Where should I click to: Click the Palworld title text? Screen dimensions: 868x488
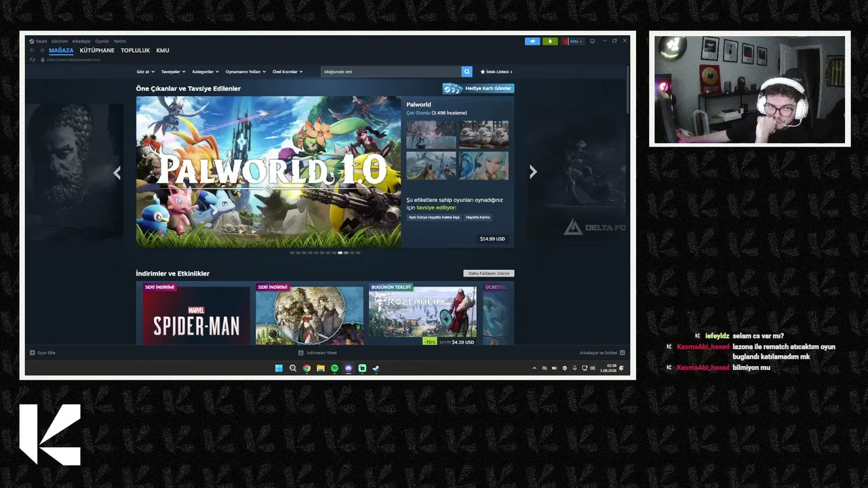[x=418, y=104]
